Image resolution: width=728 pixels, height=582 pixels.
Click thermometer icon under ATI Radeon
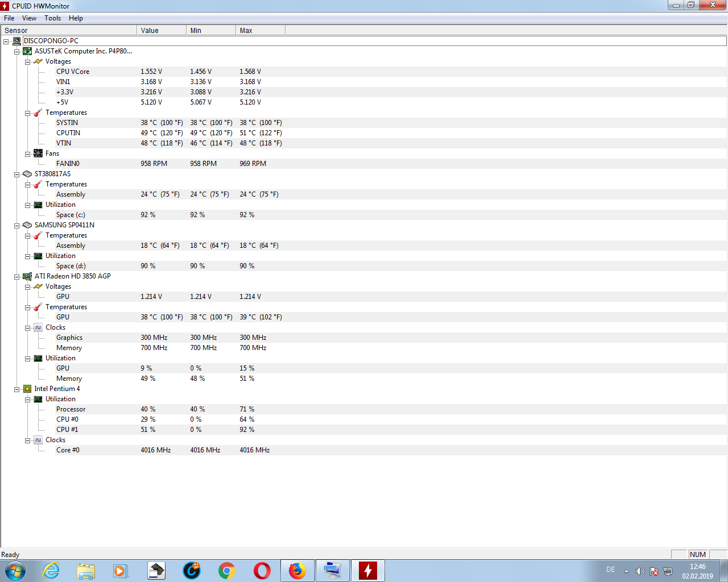click(38, 307)
